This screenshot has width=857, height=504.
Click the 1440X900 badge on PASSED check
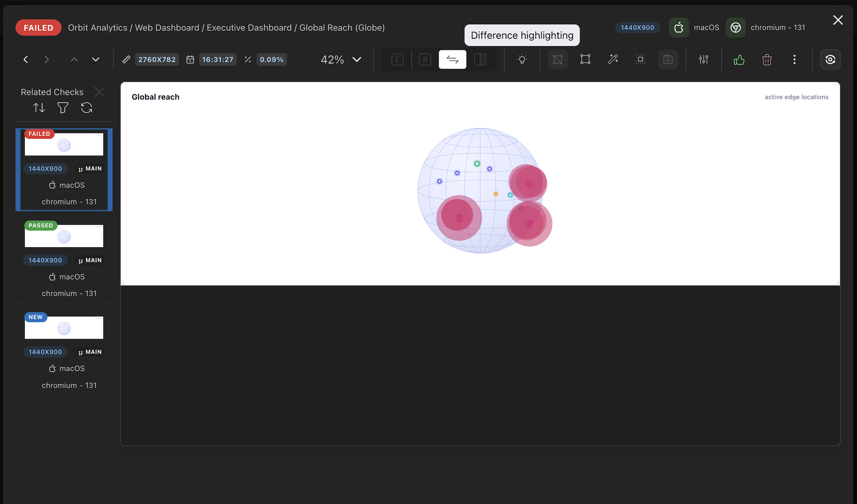(45, 260)
